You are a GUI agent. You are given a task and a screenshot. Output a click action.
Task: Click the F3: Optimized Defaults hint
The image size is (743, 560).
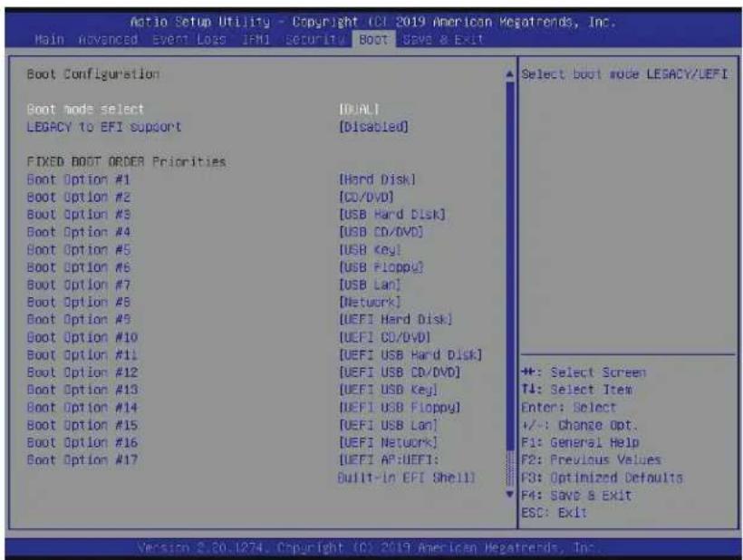602,478
